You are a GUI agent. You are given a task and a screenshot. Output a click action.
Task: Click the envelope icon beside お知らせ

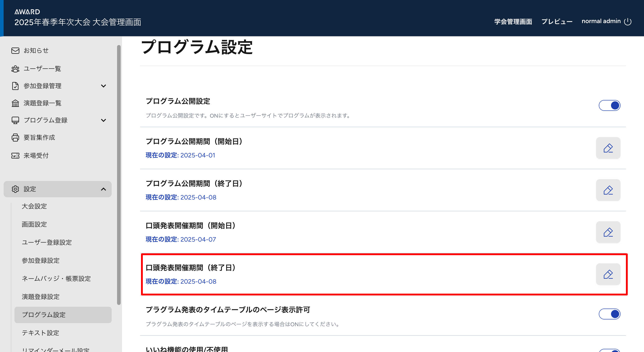coord(15,51)
